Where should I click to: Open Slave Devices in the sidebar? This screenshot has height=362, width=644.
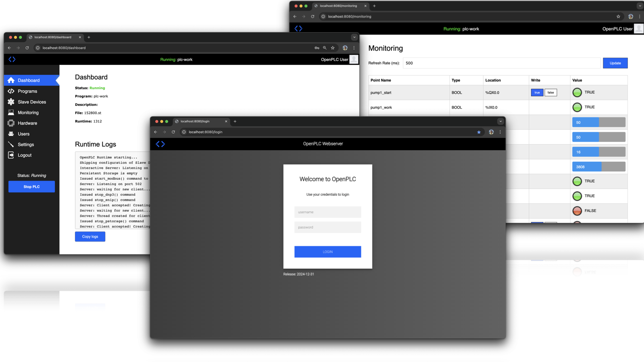[32, 102]
